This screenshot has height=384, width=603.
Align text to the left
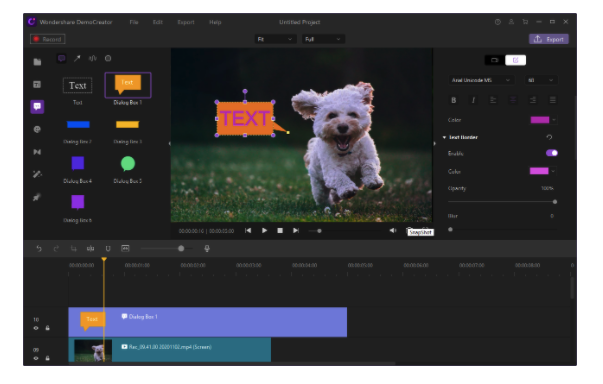[493, 100]
